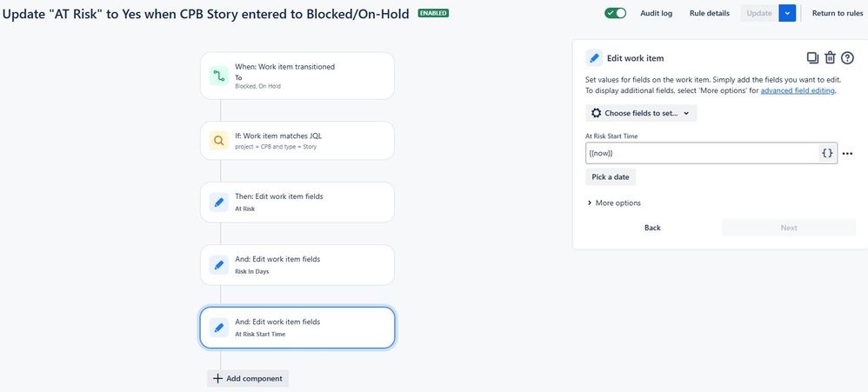Click the At Risk Start Time input field
Screen dimensions: 868x392
(702, 153)
